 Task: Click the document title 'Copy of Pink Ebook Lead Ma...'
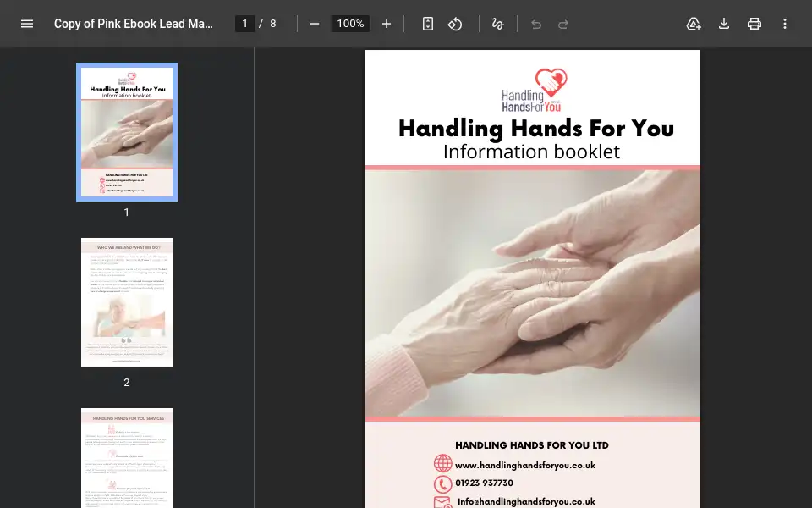point(134,24)
